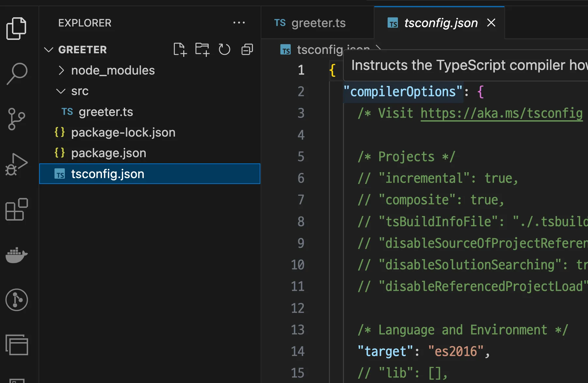Click the New File icon
Screen dimensions: 588x383
pos(180,50)
